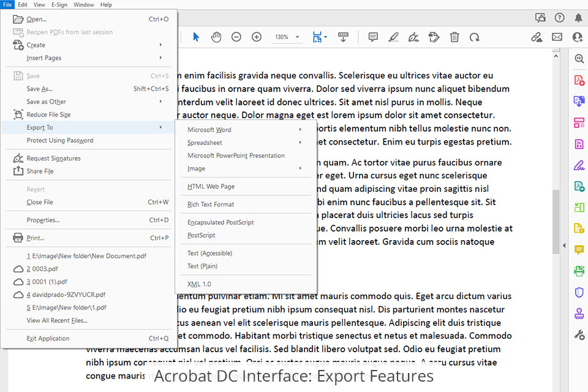Open the View menu
588x392 pixels.
tap(39, 4)
